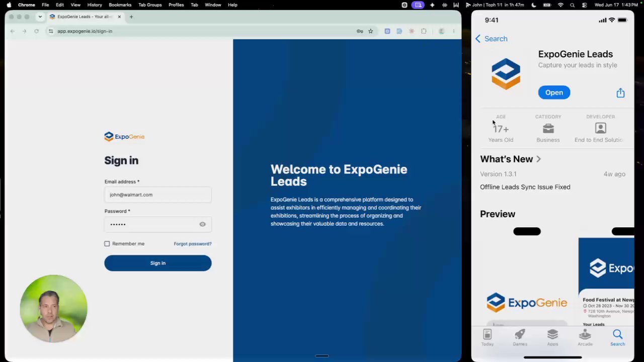Screen dimensions: 644x362
Task: Open the Profiles menu
Action: (x=176, y=5)
